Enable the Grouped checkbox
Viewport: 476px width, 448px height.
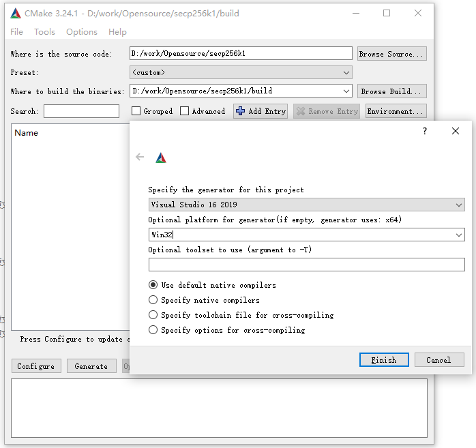point(136,111)
